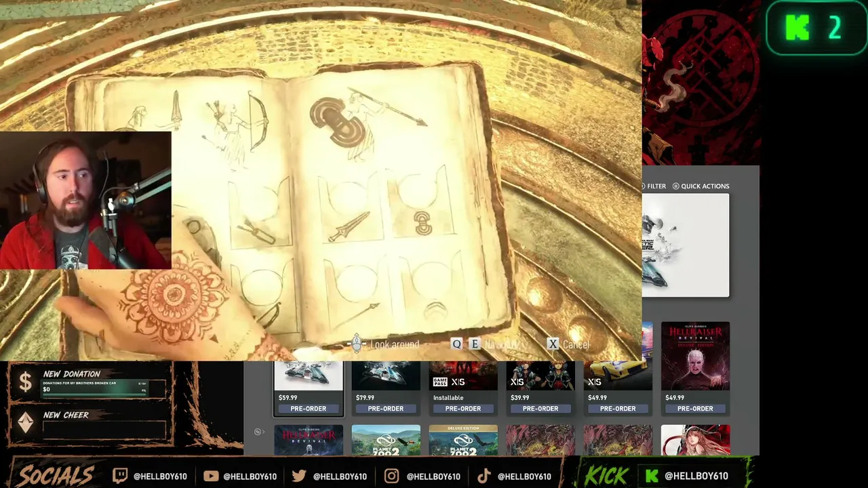868x488 pixels.
Task: Open the anime girl game tile in bottom row
Action: pos(695,440)
